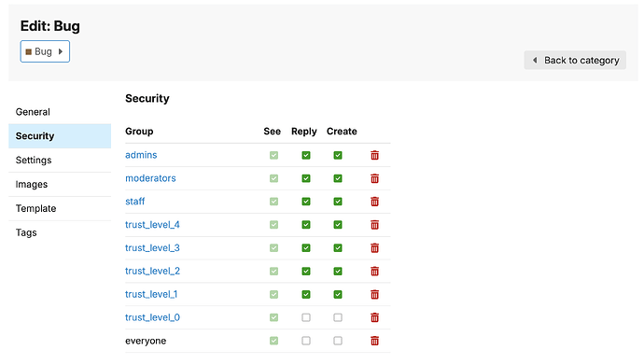Toggle See checkbox for trust_level_2
644x364 pixels.
(x=274, y=272)
